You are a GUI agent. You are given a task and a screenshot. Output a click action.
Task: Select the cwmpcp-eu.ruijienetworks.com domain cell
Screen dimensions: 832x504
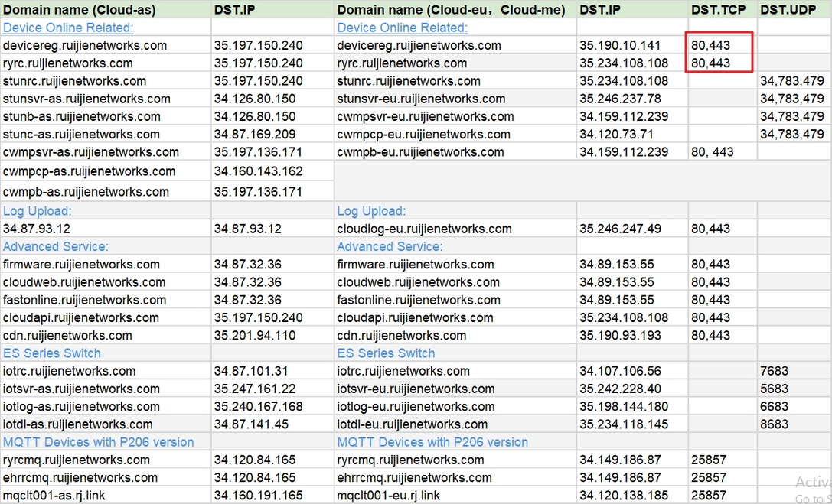point(423,135)
